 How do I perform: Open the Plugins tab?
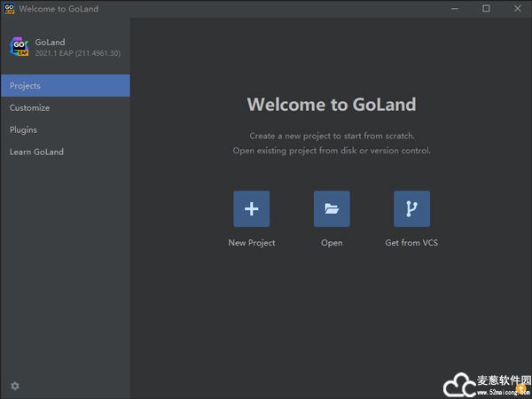pos(66,129)
